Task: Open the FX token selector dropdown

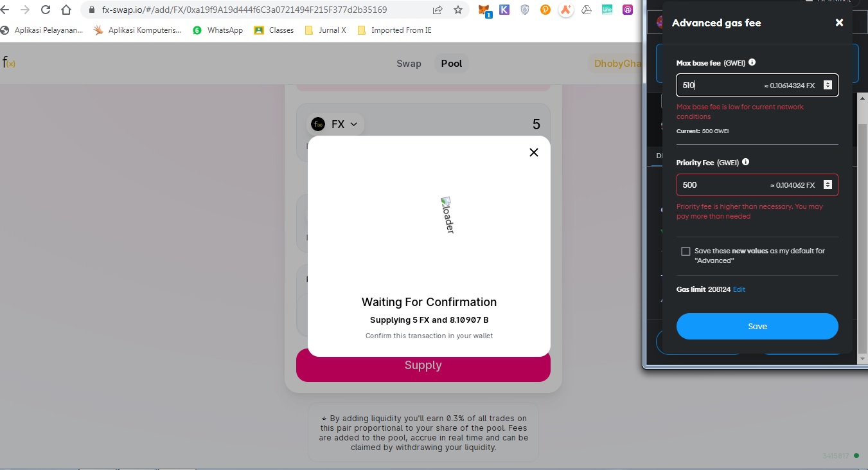Action: (x=335, y=124)
